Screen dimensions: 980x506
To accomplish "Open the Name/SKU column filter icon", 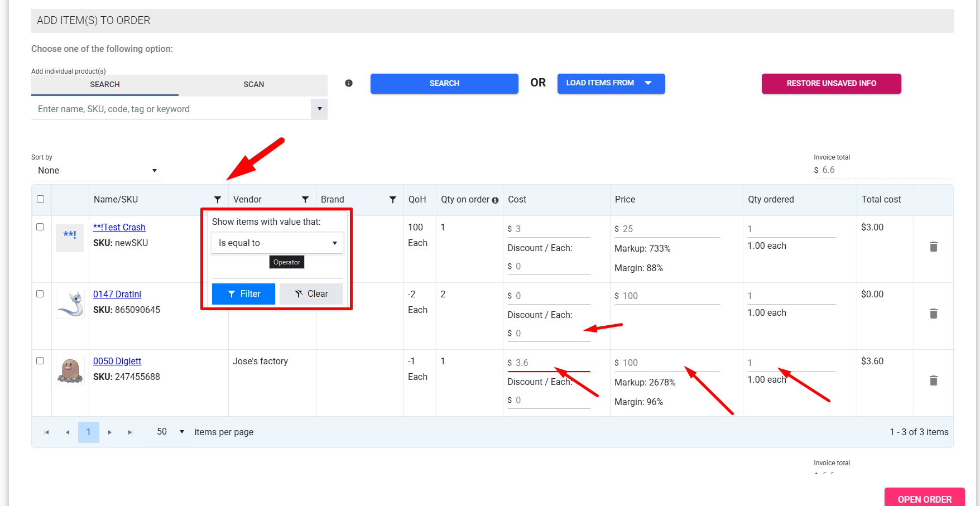I will pos(218,200).
